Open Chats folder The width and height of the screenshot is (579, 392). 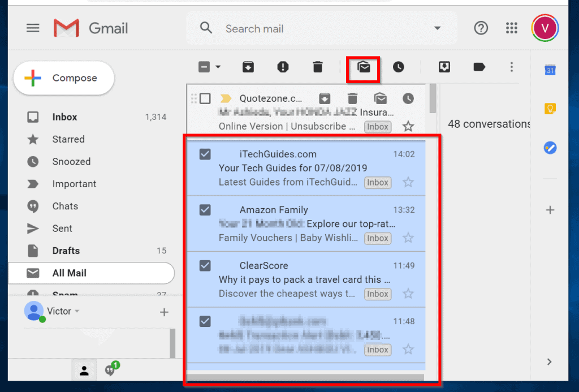[x=91, y=206]
